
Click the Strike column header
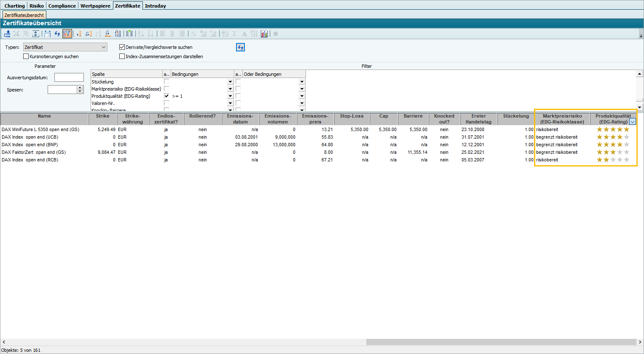pyautogui.click(x=102, y=119)
